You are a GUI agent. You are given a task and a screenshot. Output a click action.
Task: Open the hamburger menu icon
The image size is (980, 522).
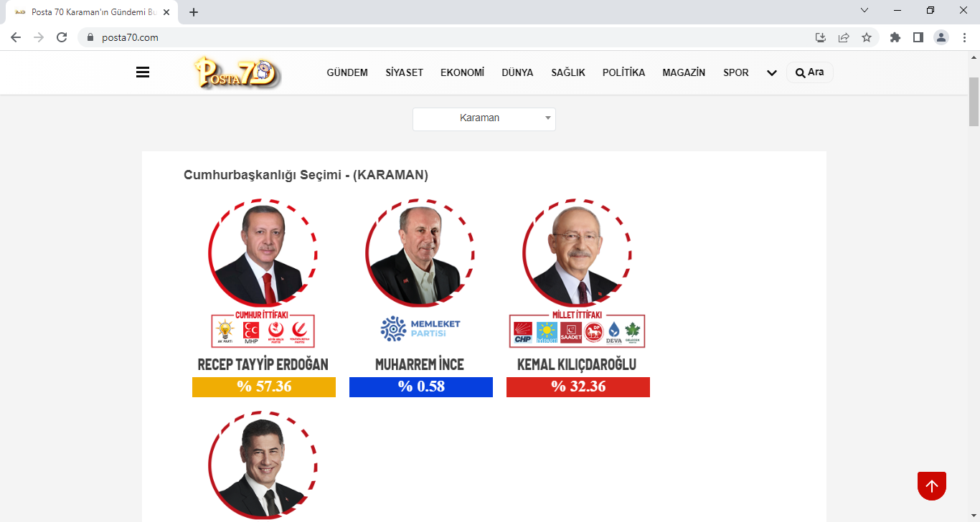click(142, 72)
